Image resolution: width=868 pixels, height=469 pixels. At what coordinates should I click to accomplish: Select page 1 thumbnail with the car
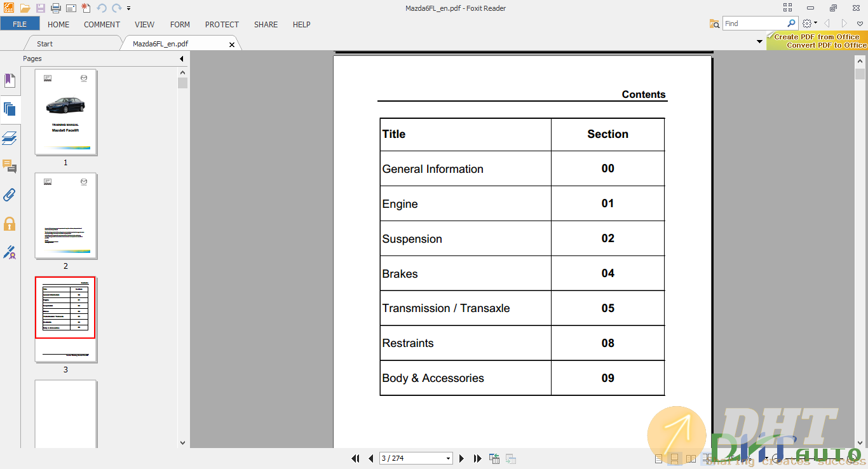65,112
